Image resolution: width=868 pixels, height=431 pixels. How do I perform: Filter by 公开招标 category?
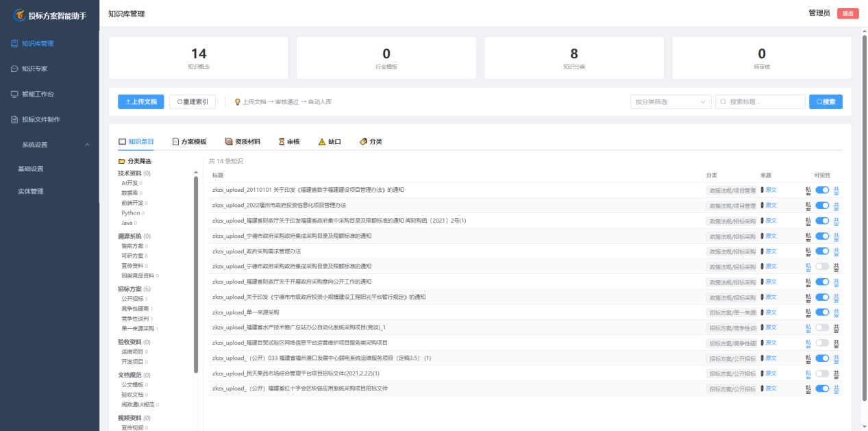coord(133,299)
